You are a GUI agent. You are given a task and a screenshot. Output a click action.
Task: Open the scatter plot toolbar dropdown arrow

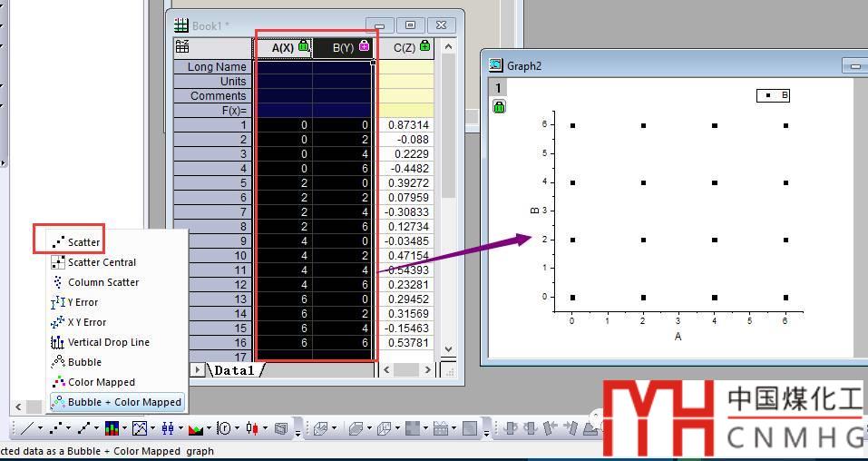point(69,428)
